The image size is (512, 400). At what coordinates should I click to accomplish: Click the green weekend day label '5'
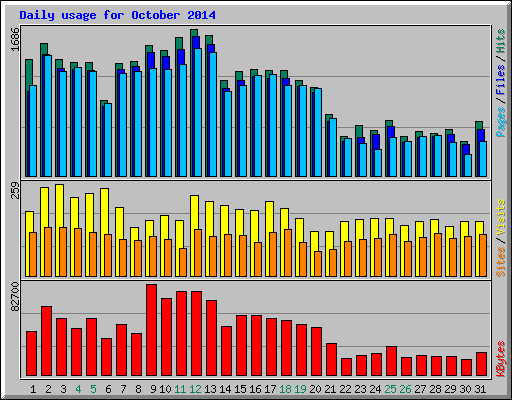click(93, 389)
